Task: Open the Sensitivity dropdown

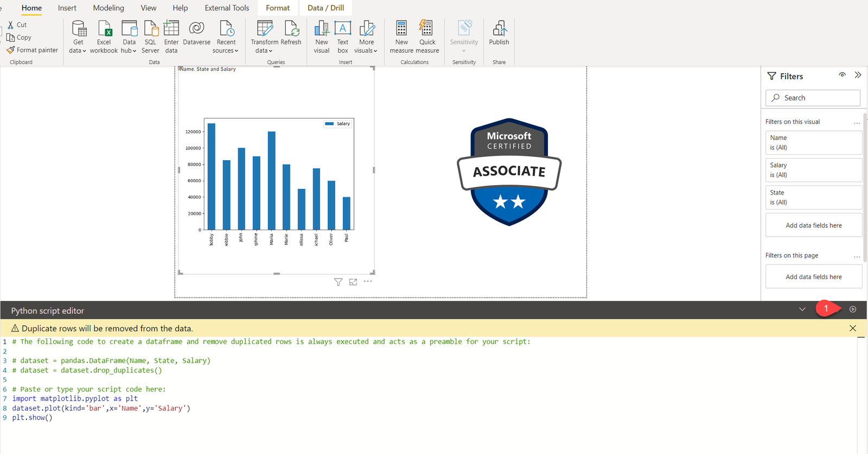Action: 464,51
